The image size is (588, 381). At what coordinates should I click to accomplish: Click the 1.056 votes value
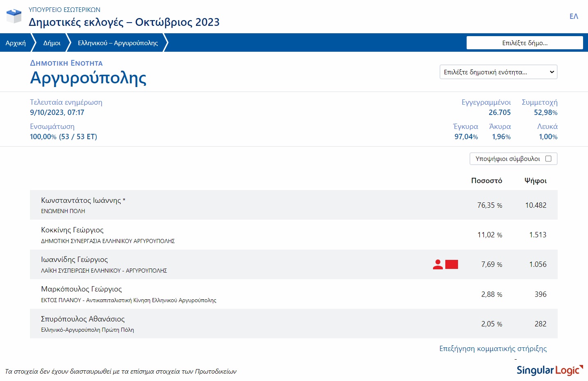click(538, 264)
